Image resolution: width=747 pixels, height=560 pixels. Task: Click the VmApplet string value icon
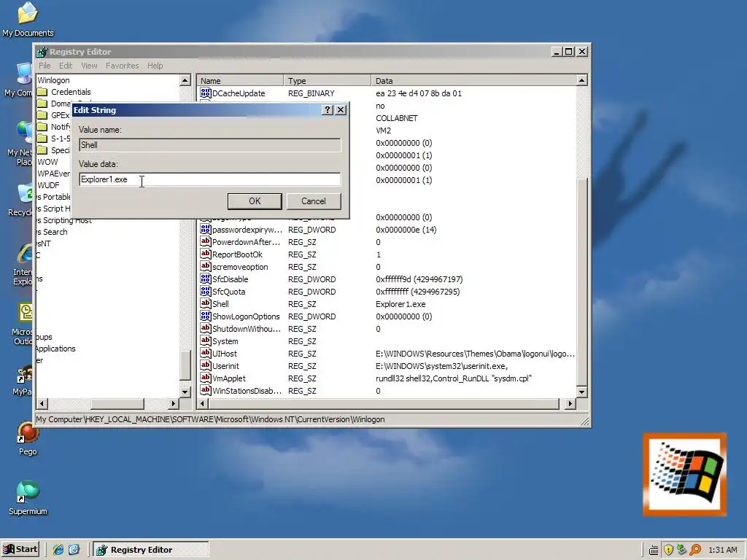205,378
